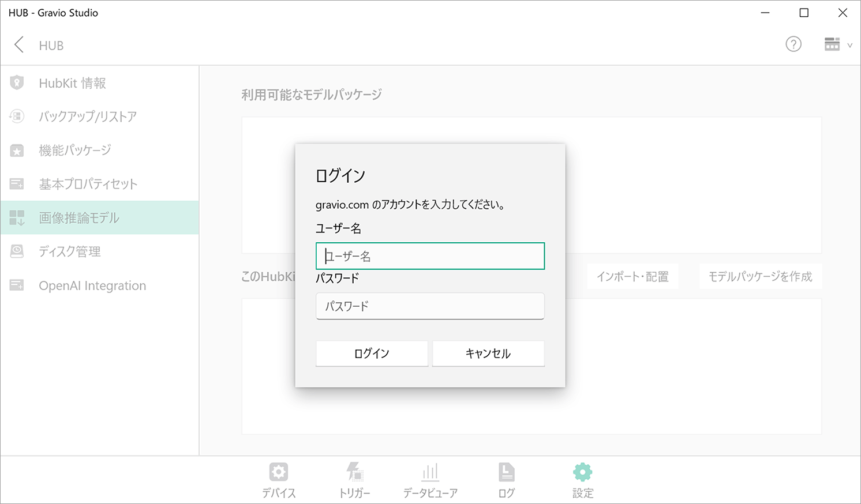The width and height of the screenshot is (861, 504).
Task: Click the バックアップ/リストア sidebar icon
Action: click(17, 116)
